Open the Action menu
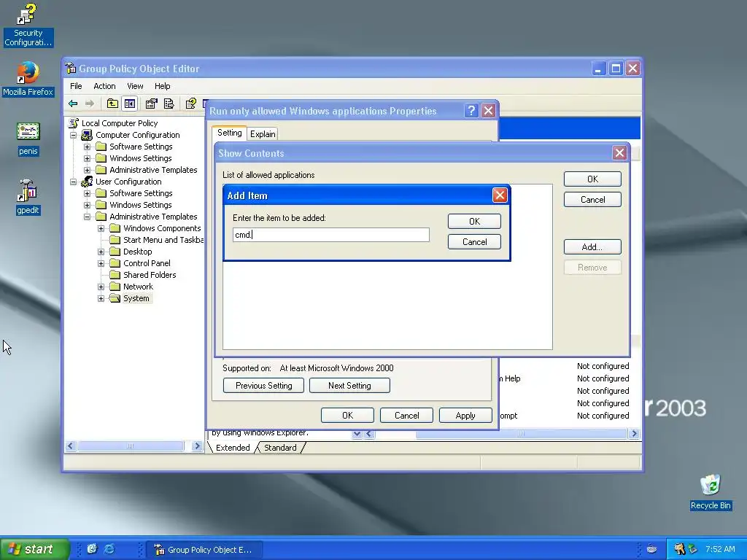 [x=104, y=86]
